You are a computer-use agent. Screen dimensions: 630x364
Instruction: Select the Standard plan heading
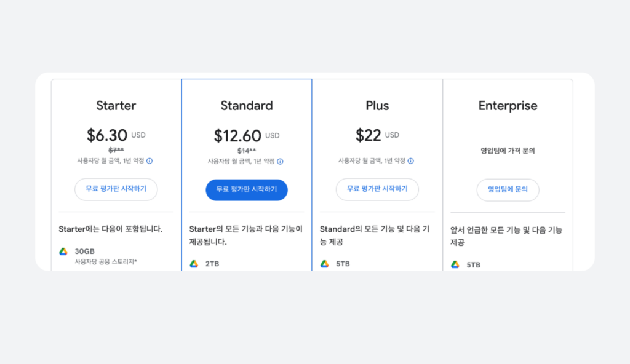247,106
